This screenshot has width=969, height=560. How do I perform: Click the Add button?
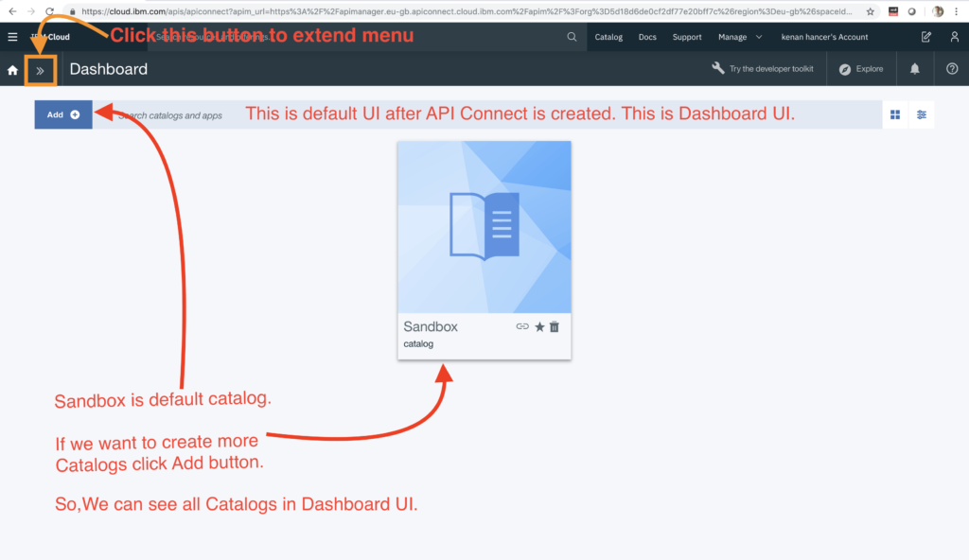(x=63, y=114)
